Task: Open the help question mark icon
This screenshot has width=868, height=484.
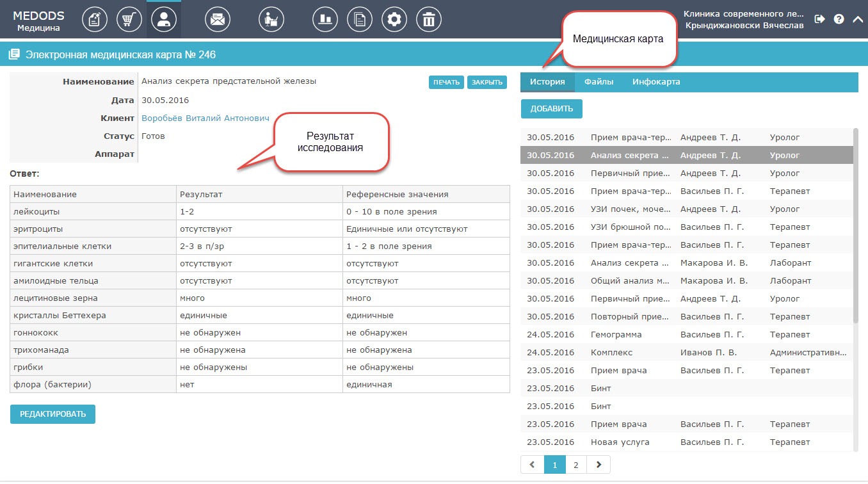Action: (x=839, y=19)
